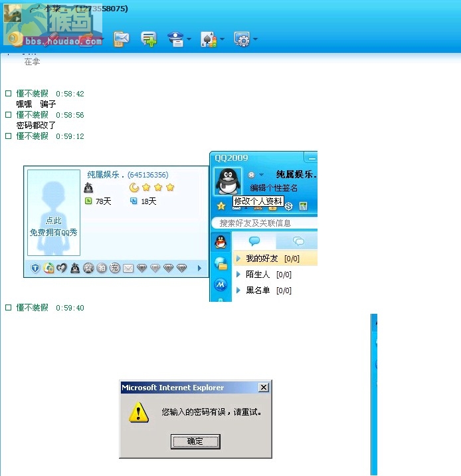
Task: Close the Microsoft Internet Explorer dialog
Action: click(x=264, y=388)
